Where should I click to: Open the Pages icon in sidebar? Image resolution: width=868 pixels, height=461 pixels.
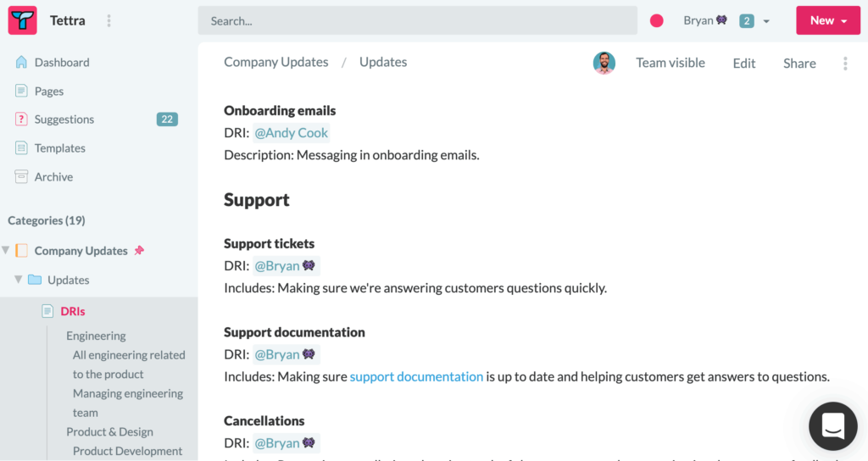(21, 91)
